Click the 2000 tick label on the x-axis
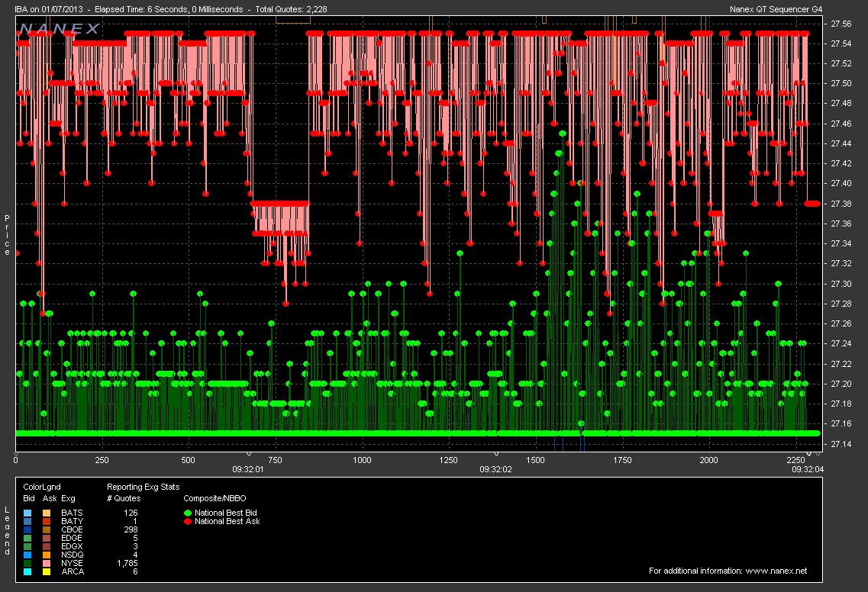Screen dimensions: 868x592 click(708, 460)
